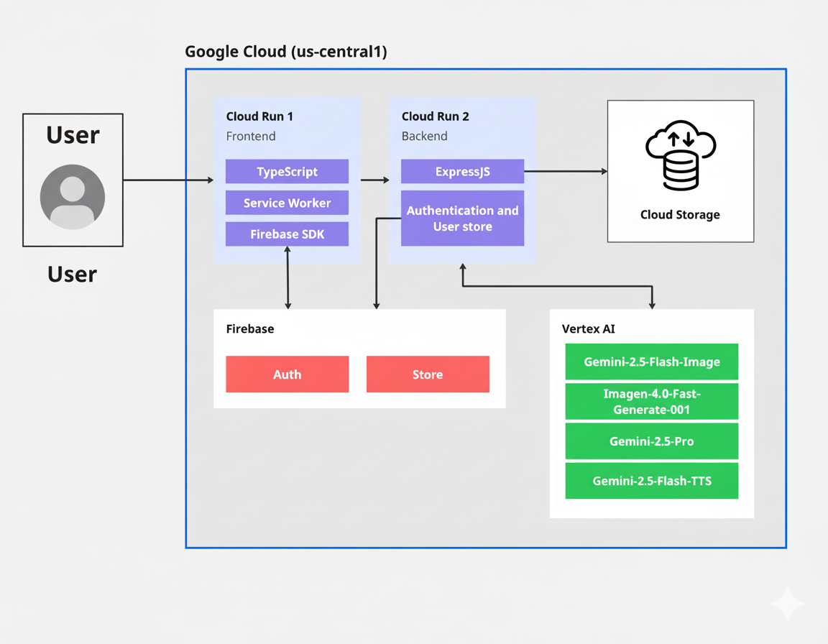Click the Gemini-2.5-Flash-Image block
Image resolution: width=828 pixels, height=644 pixels.
(652, 362)
